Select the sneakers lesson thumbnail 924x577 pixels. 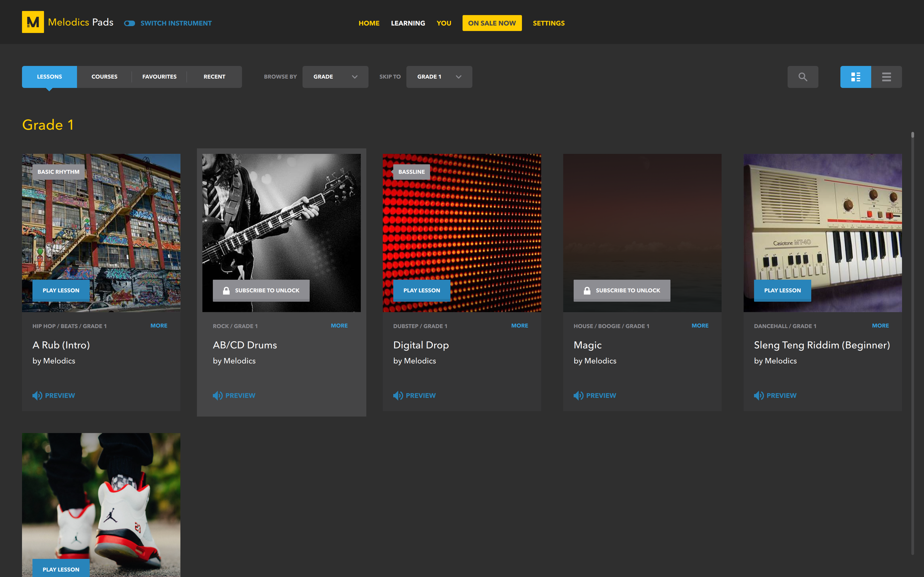pos(101,496)
